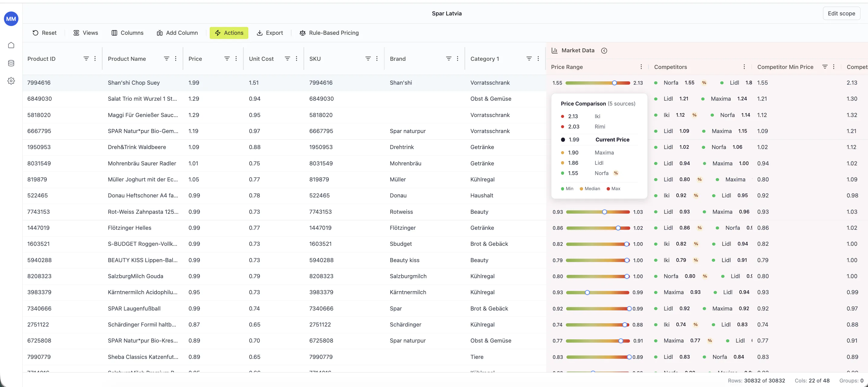This screenshot has height=387, width=868.
Task: Open the settings gear in sidebar
Action: pos(11,81)
